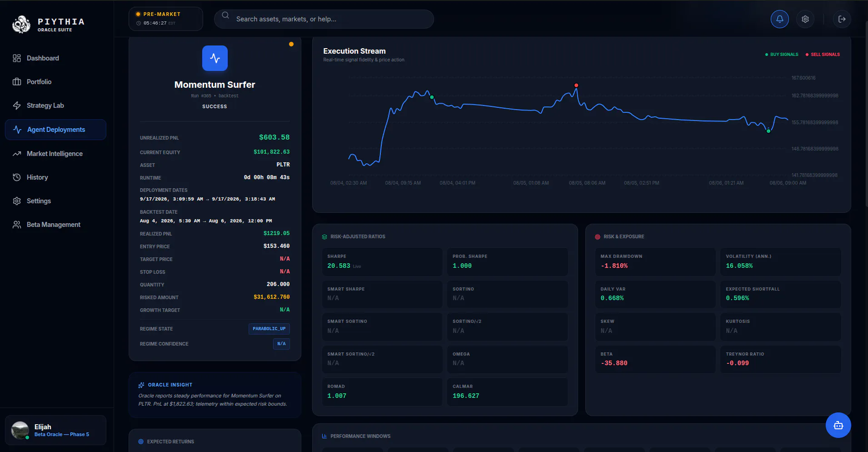
Task: Click the Strategy Lab lightning icon
Action: point(17,105)
